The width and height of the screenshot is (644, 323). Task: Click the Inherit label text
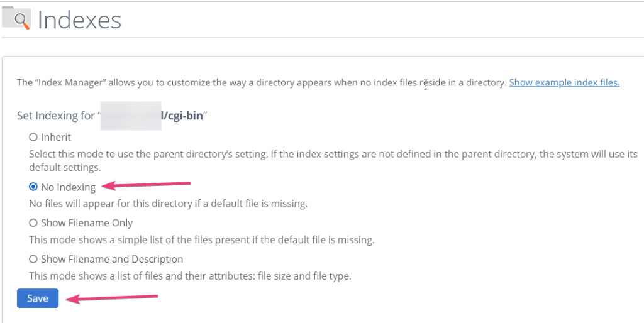(x=56, y=137)
